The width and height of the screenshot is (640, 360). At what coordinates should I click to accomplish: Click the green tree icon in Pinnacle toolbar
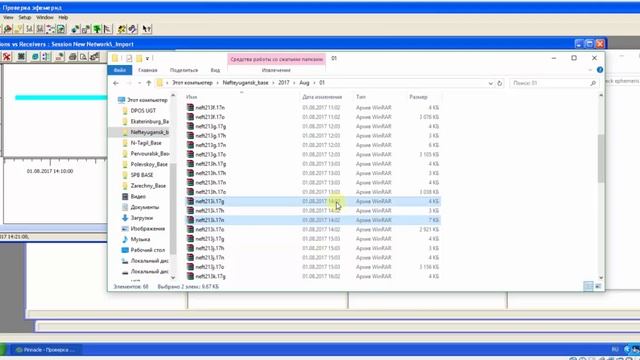(x=97, y=29)
